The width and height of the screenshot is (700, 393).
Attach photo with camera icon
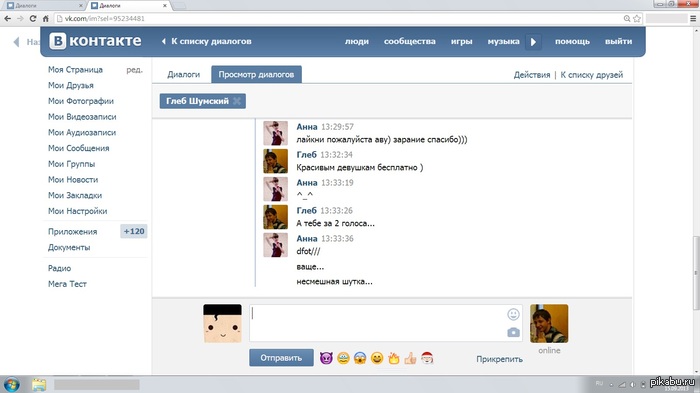click(x=513, y=333)
